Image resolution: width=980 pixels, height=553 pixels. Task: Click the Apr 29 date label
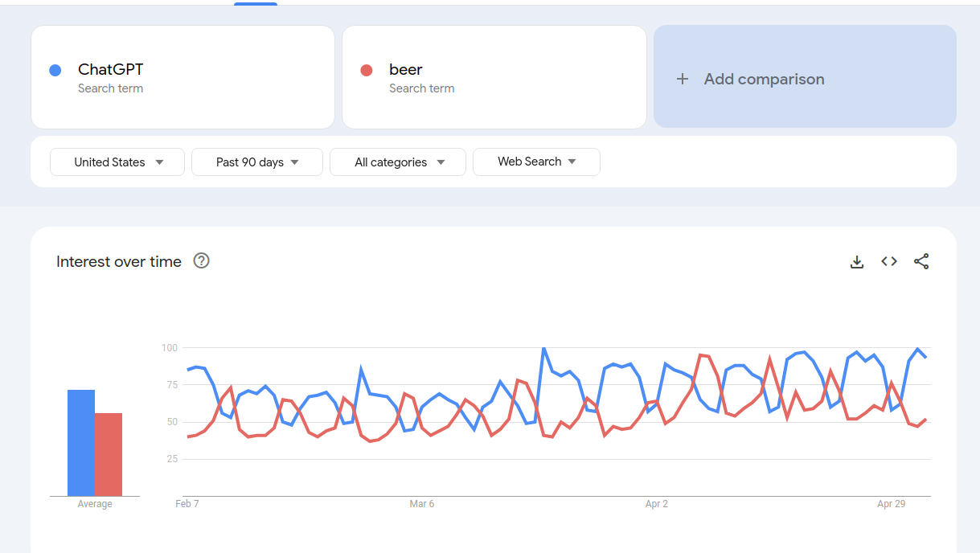892,504
